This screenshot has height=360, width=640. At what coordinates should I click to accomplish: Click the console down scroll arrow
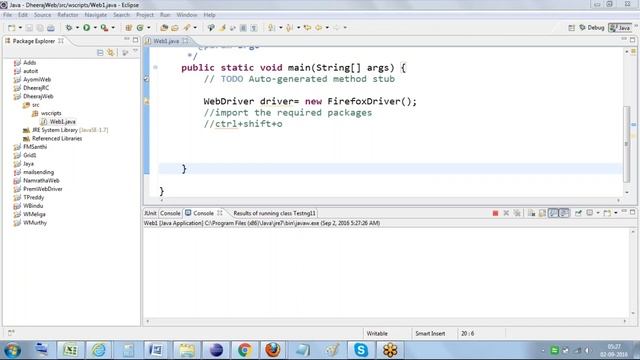coord(633,313)
